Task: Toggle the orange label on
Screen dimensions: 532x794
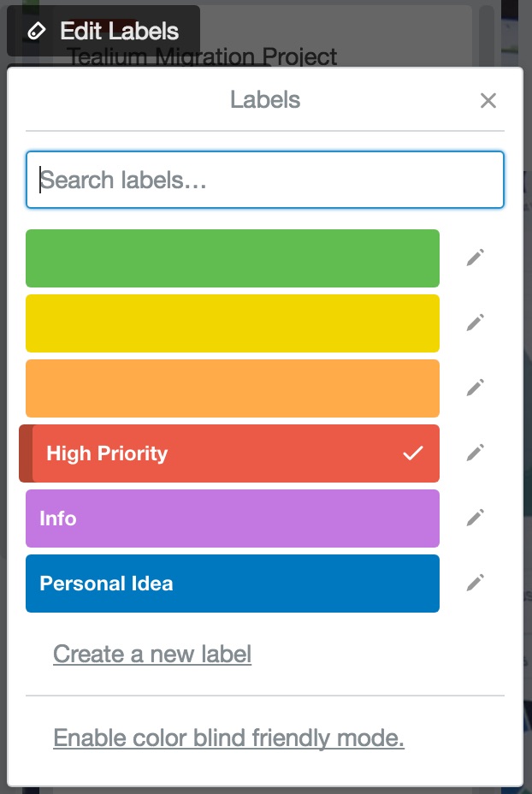Action: (x=231, y=388)
